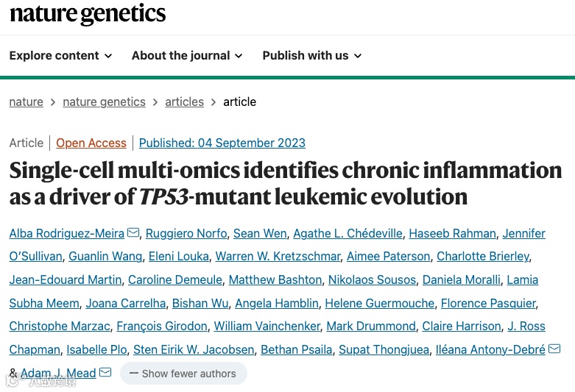Collapse the list with Show fewer authors
The width and height of the screenshot is (575, 392).
[183, 374]
